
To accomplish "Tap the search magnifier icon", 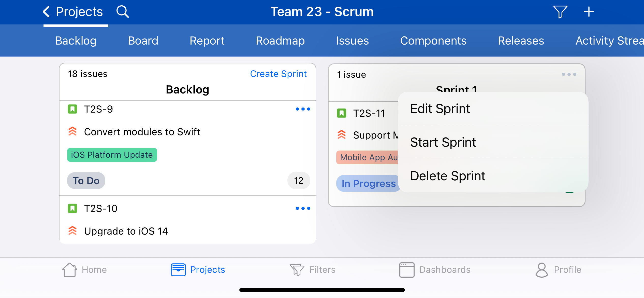I will (123, 12).
